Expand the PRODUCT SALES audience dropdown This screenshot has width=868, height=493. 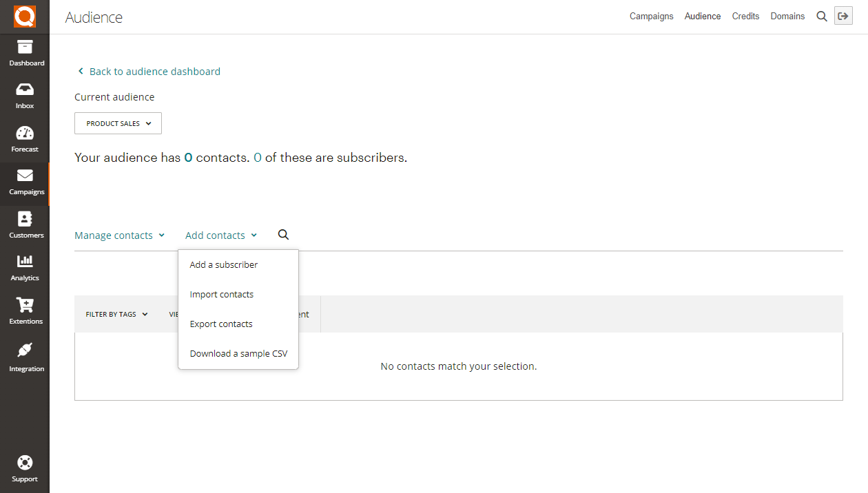[118, 124]
